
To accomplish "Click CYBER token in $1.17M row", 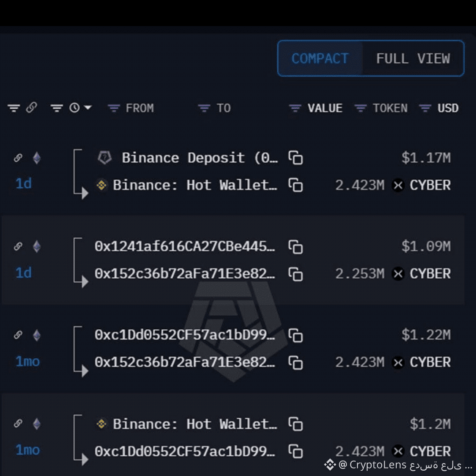I will point(430,185).
